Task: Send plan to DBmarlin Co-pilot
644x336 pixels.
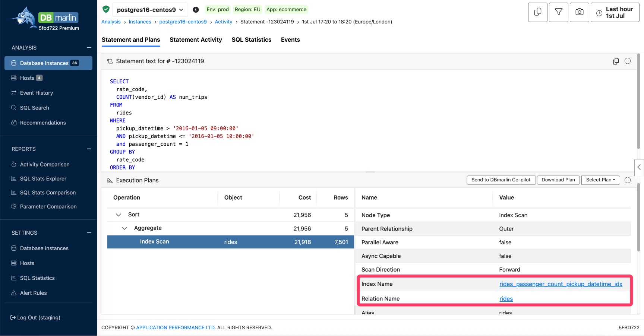Action: pyautogui.click(x=501, y=180)
